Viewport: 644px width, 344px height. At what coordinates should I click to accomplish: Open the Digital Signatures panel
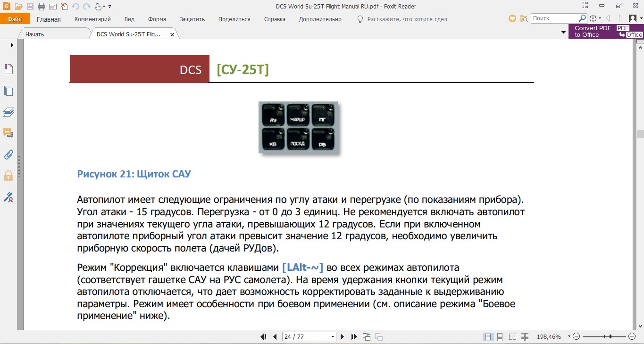[8, 197]
